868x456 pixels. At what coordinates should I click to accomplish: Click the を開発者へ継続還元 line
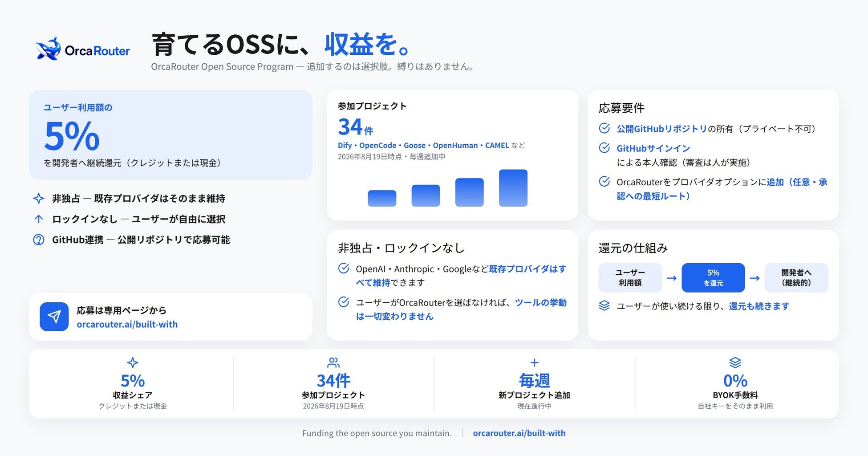[133, 163]
